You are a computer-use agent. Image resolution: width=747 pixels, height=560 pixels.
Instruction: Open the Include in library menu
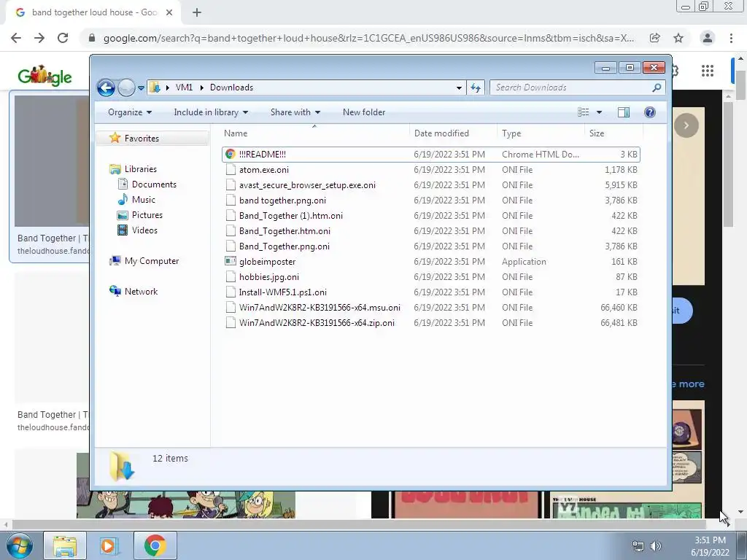(x=211, y=112)
